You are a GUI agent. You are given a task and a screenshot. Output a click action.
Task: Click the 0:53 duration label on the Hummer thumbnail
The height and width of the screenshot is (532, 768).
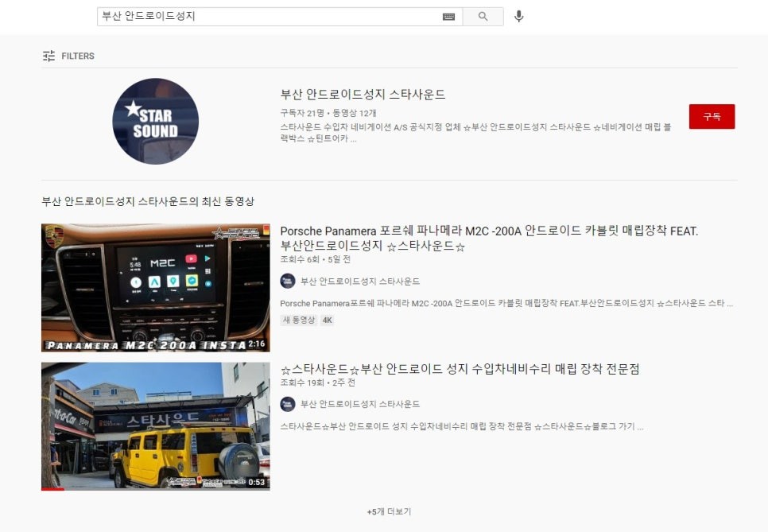point(257,480)
